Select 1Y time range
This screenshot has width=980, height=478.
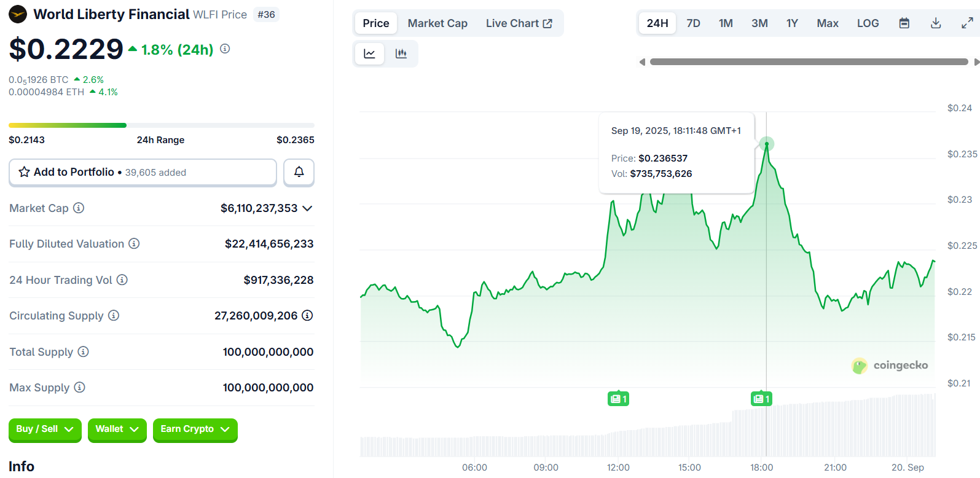[x=792, y=23]
